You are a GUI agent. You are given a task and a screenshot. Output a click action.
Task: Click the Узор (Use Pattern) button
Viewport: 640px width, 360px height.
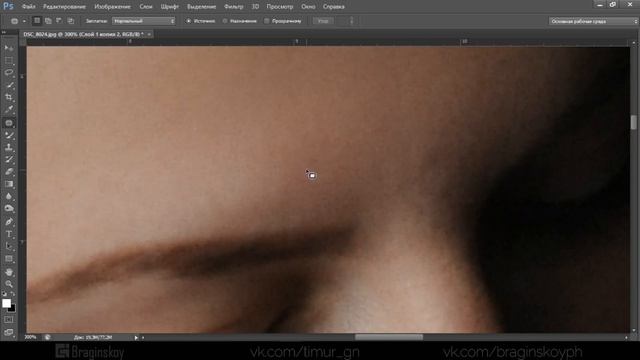pyautogui.click(x=323, y=21)
